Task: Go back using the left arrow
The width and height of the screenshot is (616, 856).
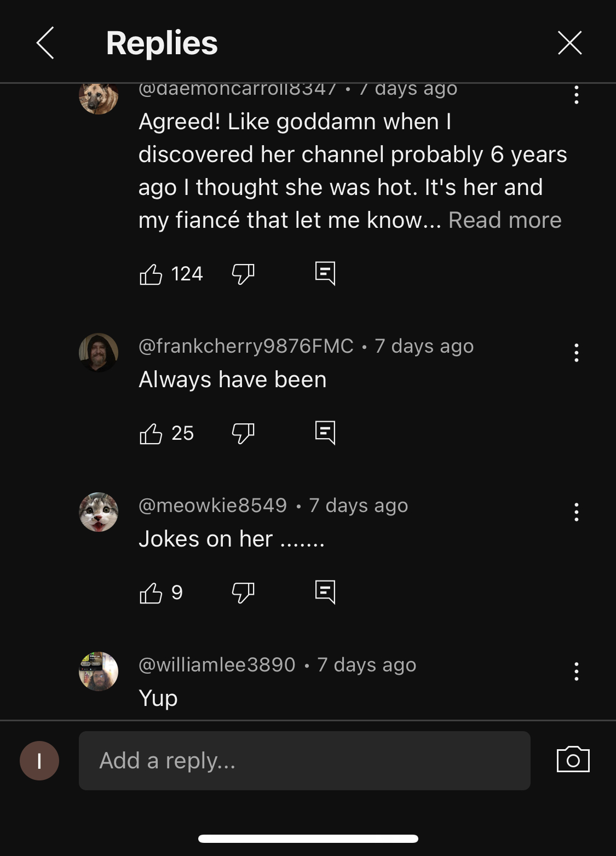Action: (45, 43)
